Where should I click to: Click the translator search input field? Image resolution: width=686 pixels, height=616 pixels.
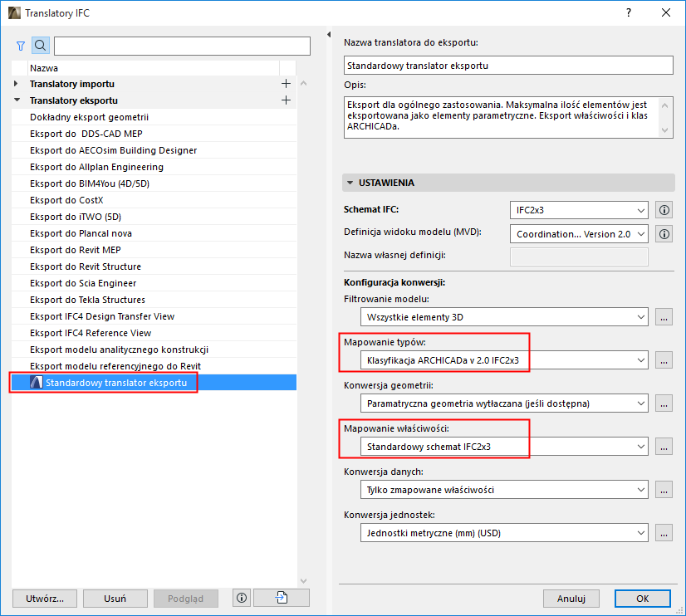tap(182, 46)
